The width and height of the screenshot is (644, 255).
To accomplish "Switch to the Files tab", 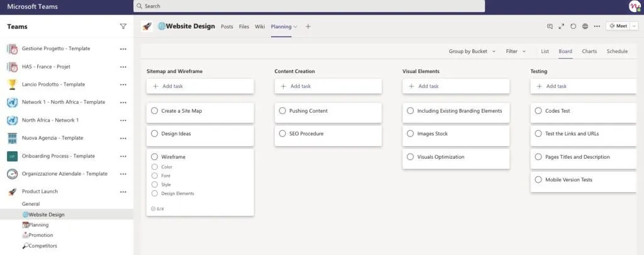I will click(244, 26).
